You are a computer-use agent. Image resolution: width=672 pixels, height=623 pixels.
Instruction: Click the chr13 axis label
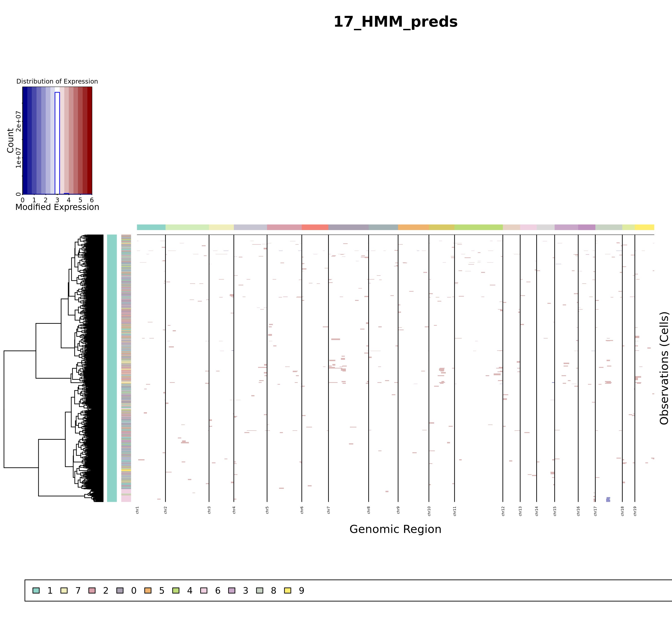[520, 511]
